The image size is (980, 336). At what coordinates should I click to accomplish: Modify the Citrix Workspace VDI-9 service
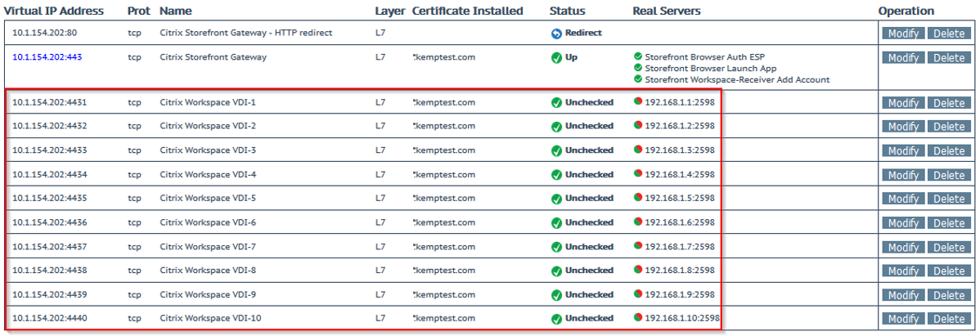903,295
